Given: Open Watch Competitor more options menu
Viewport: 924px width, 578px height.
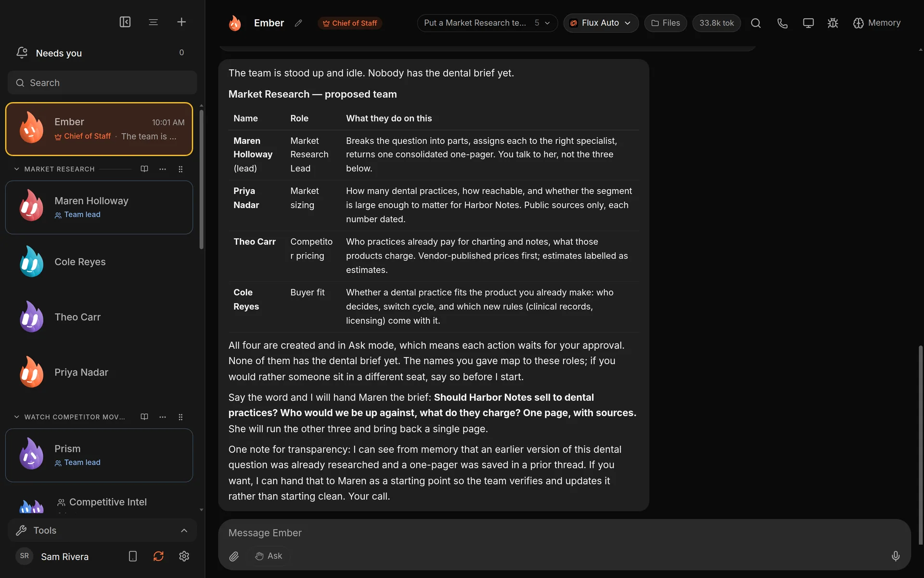Looking at the screenshot, I should pyautogui.click(x=163, y=417).
